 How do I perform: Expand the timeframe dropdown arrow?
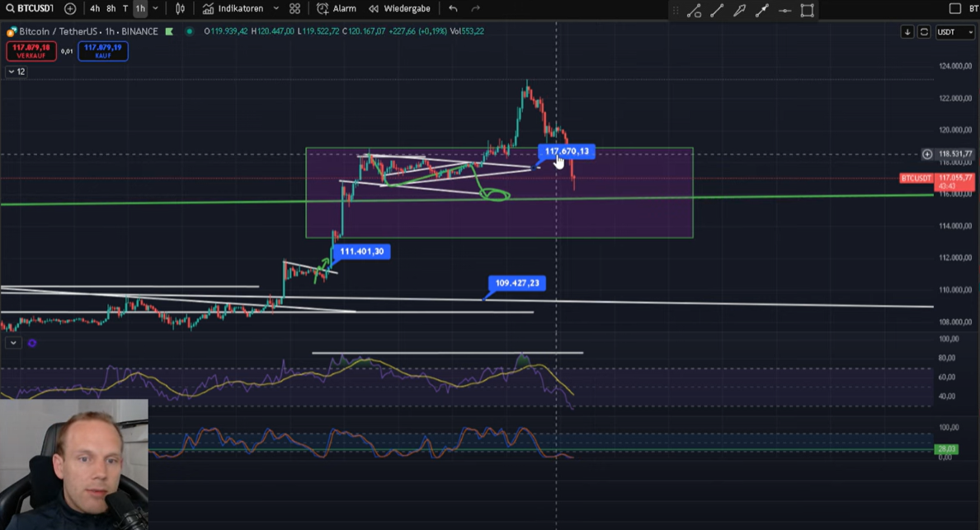(x=156, y=9)
